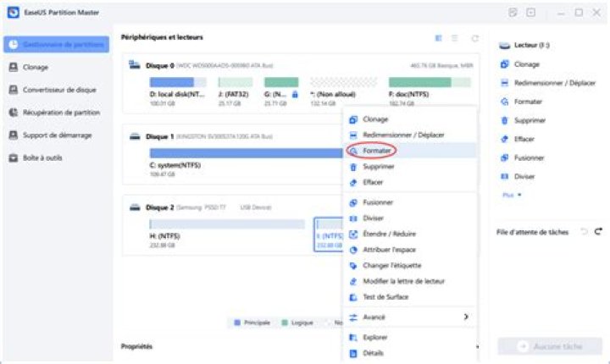Choose Supprimer in the context menu
Image resolution: width=610 pixels, height=364 pixels.
click(x=409, y=167)
